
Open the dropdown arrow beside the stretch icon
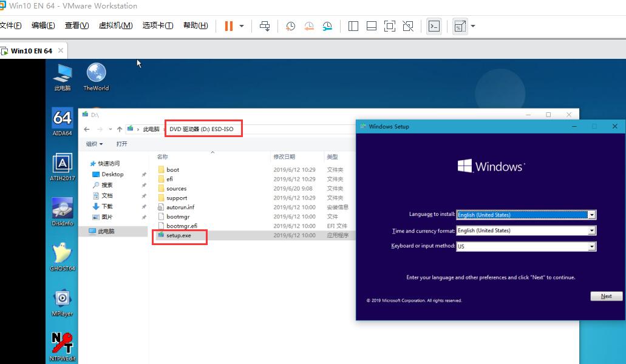tap(473, 26)
